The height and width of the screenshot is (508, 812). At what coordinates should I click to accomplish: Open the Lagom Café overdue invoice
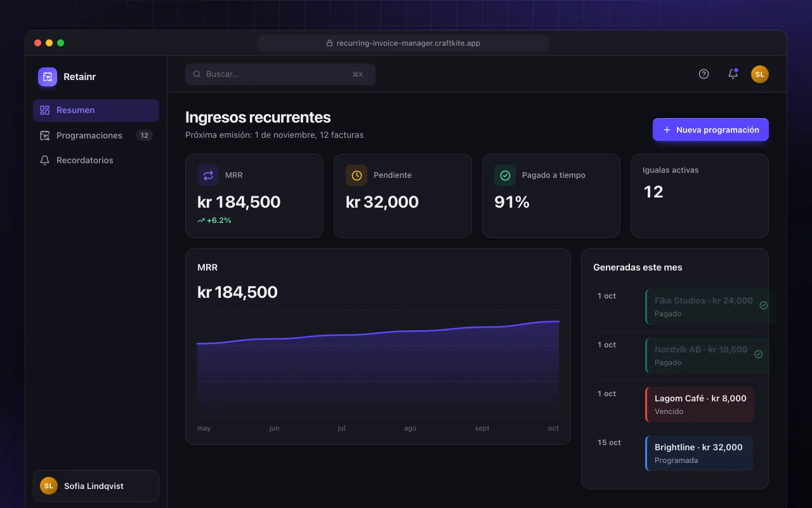pyautogui.click(x=699, y=404)
